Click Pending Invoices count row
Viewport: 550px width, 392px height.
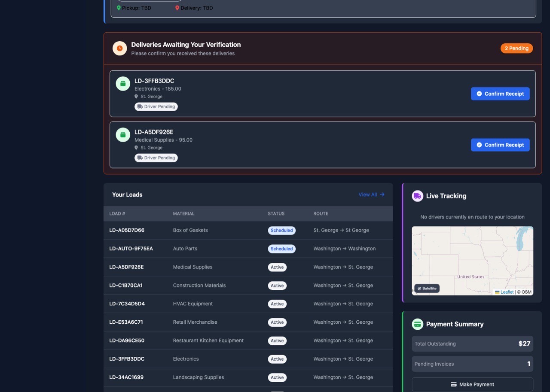tap(472, 364)
